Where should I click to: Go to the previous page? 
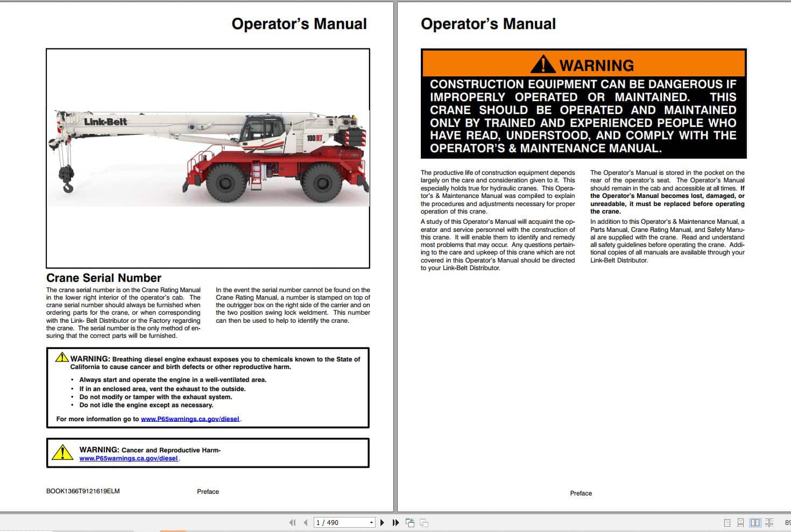click(305, 522)
